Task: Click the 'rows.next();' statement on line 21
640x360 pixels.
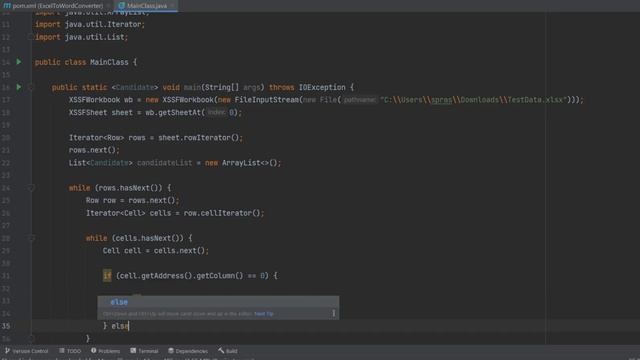Action: [x=94, y=150]
